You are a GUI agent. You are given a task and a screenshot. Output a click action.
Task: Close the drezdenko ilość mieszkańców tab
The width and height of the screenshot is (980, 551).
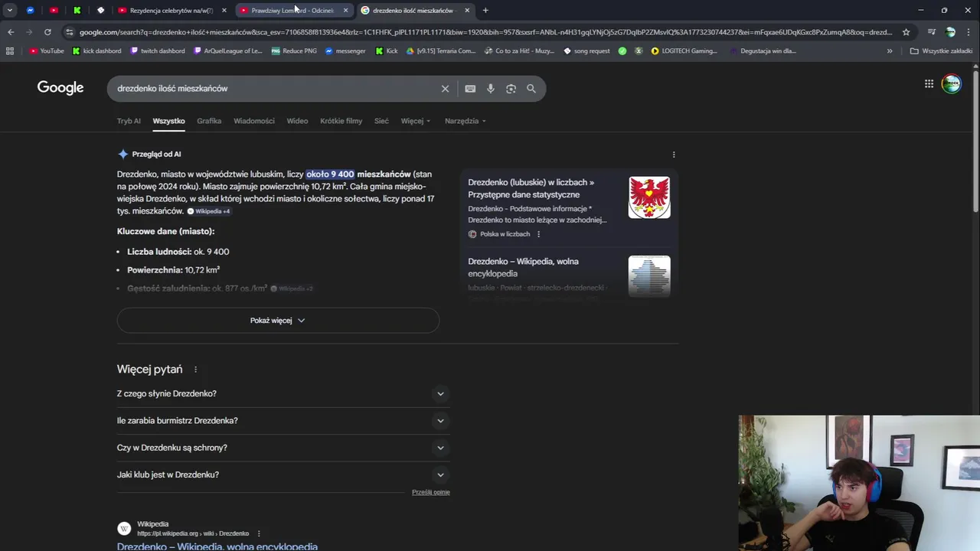point(467,10)
